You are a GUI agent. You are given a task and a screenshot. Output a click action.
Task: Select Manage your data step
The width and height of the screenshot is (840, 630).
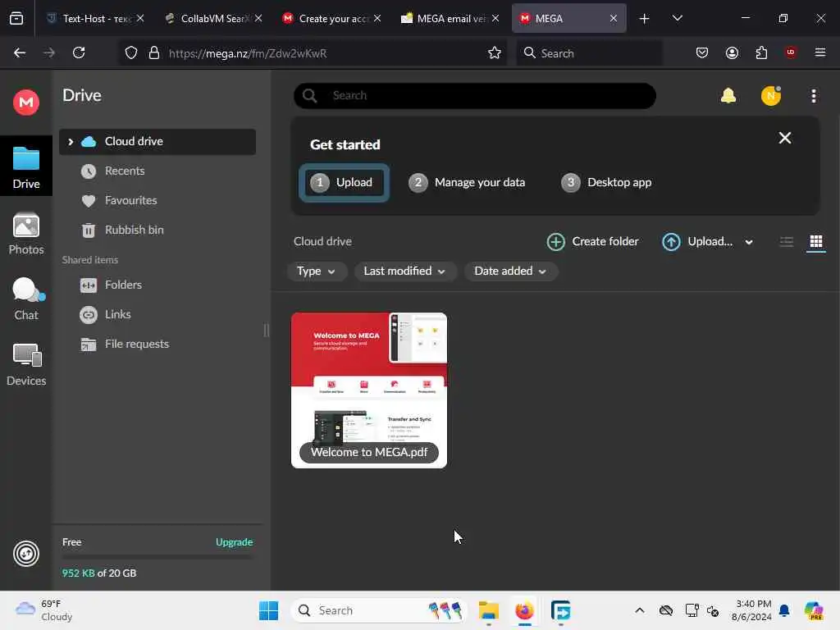467,183
